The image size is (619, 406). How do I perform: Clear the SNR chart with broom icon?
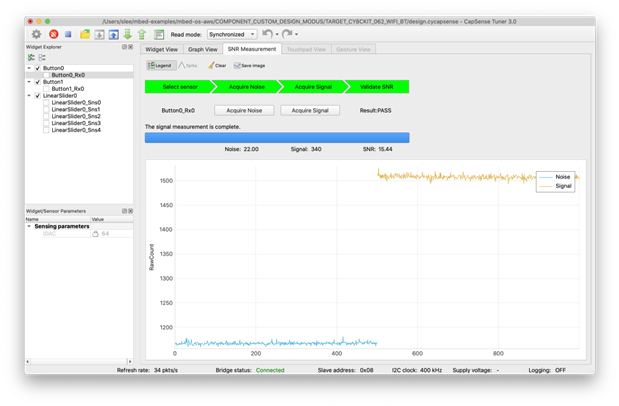[218, 66]
